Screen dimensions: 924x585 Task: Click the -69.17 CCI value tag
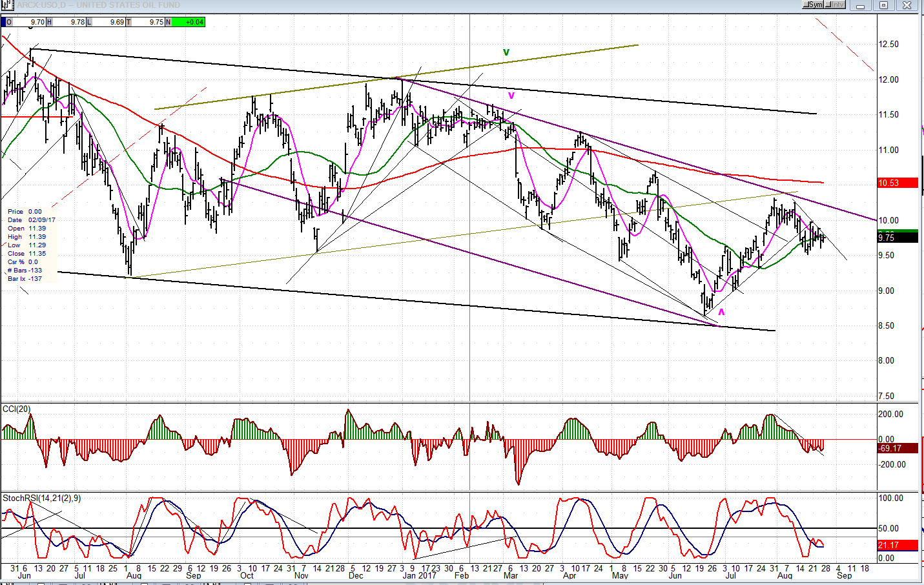tap(898, 448)
